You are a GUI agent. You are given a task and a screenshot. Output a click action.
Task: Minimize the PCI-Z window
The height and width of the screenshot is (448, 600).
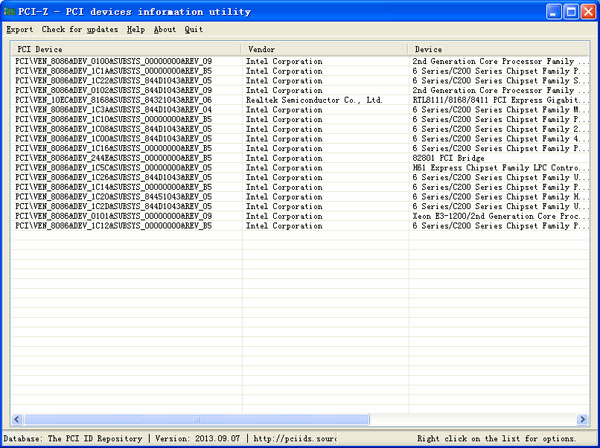click(x=553, y=12)
